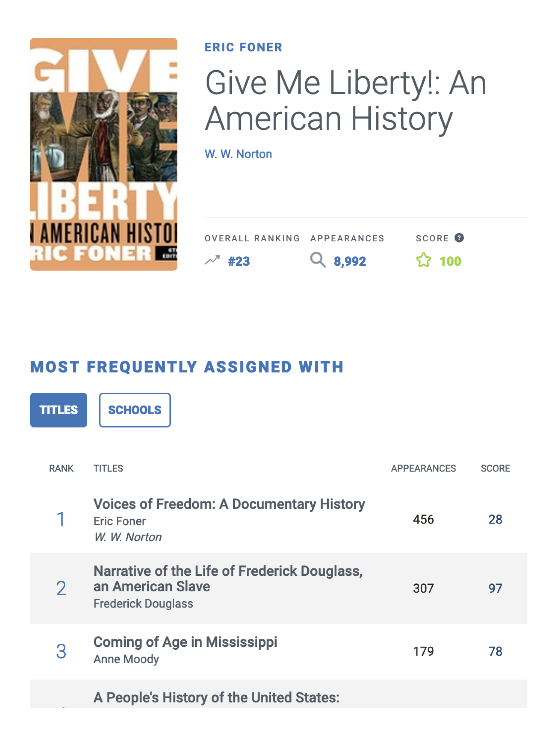Click the score help question mark icon
560x729 pixels.
pos(459,238)
